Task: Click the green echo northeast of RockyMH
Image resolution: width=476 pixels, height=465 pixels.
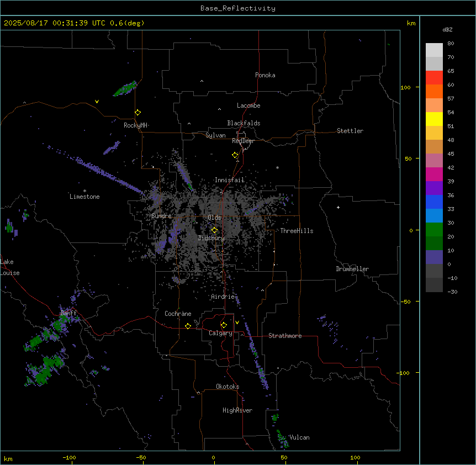Action: point(125,88)
